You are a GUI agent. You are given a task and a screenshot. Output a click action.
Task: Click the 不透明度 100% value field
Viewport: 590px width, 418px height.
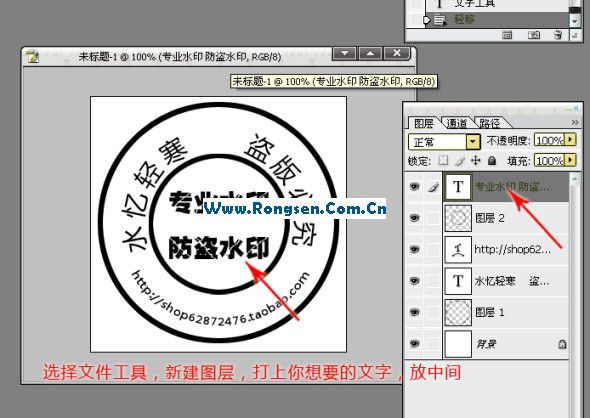pyautogui.click(x=549, y=140)
